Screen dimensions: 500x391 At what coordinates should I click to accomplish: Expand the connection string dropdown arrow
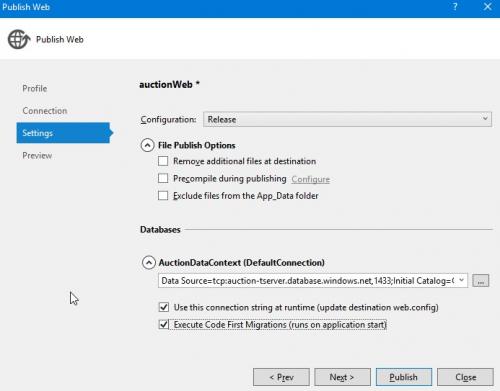461,280
